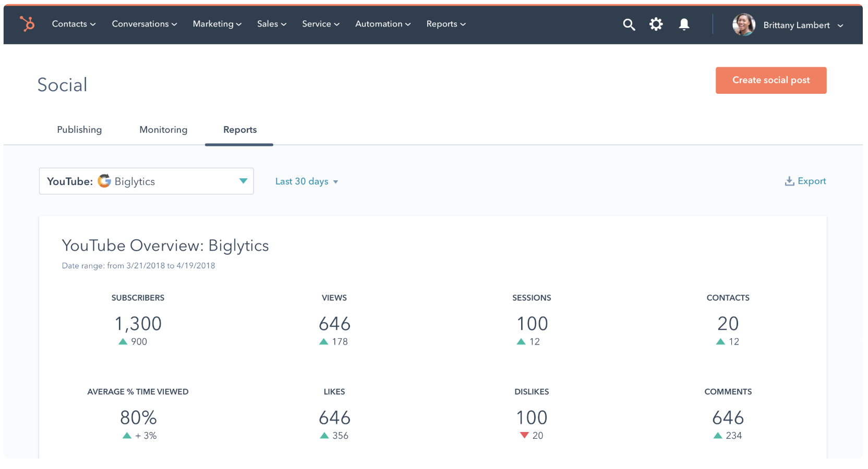The width and height of the screenshot is (868, 469).
Task: Click Brittany Lambert's profile avatar
Action: (743, 25)
